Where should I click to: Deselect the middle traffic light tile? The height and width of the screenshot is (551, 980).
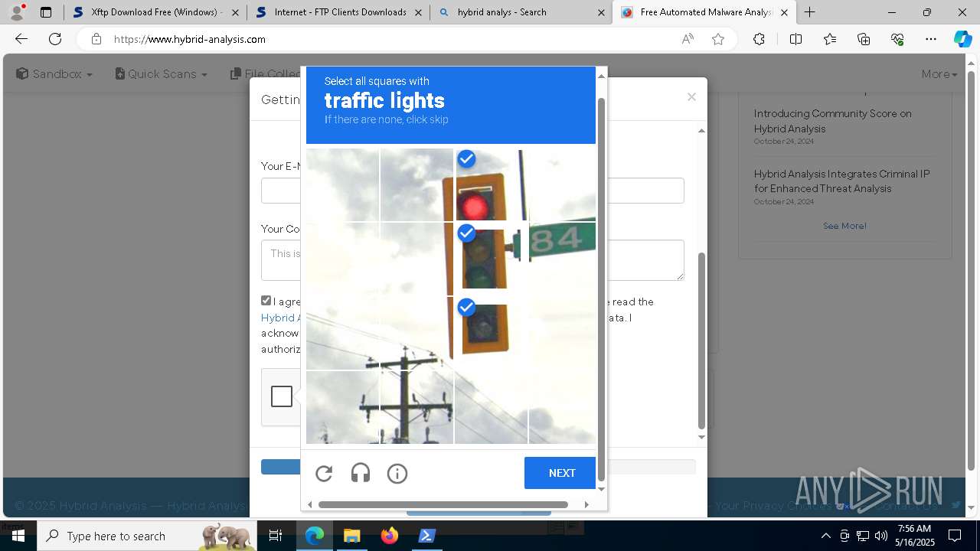(x=490, y=259)
